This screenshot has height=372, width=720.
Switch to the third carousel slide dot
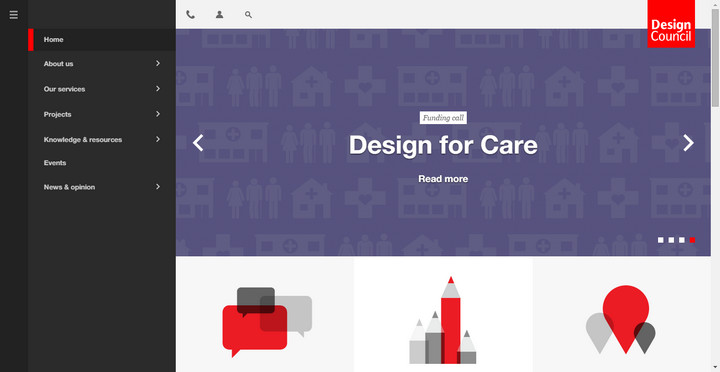682,240
